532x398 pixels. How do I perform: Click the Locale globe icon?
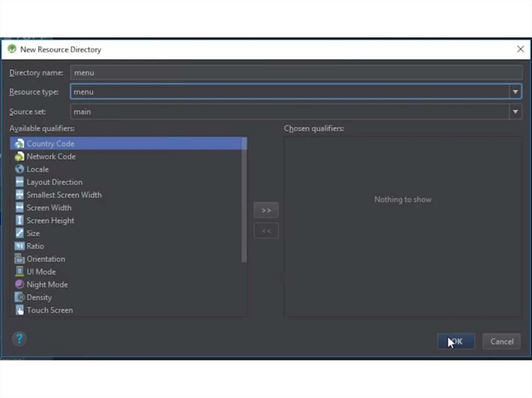[x=19, y=169]
